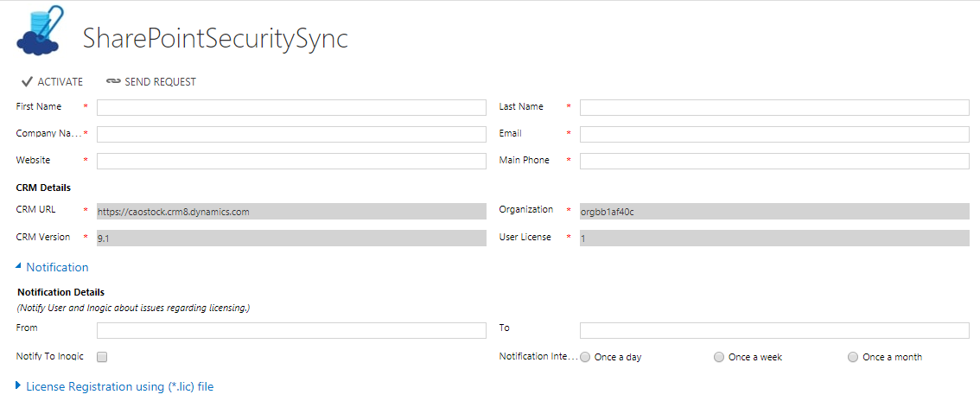Click the Notification Details heading

tap(60, 292)
